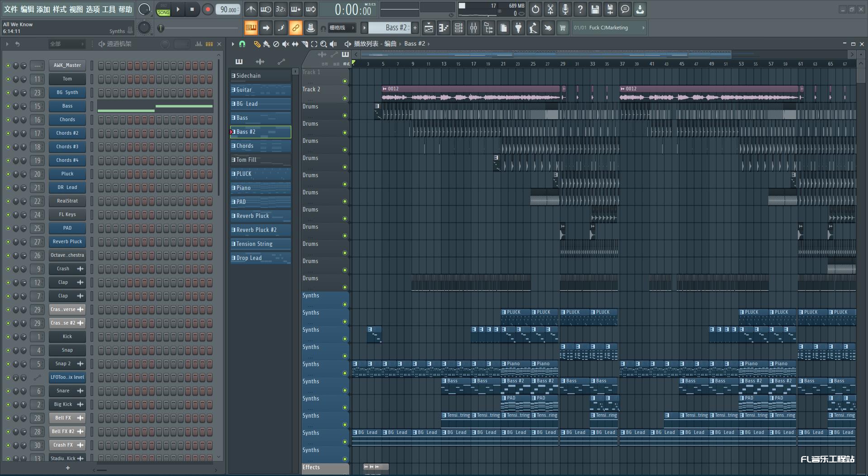The image size is (868, 476).
Task: Open 文件 menu
Action: pyautogui.click(x=10, y=9)
